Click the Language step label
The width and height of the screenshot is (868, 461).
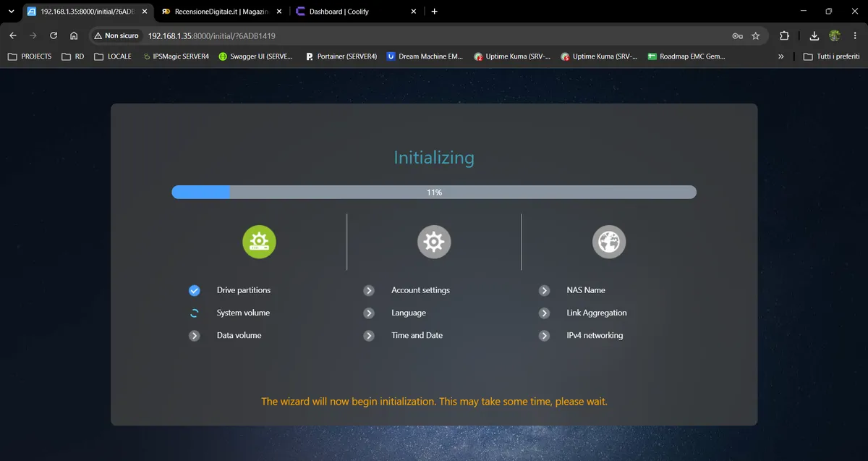[409, 313]
